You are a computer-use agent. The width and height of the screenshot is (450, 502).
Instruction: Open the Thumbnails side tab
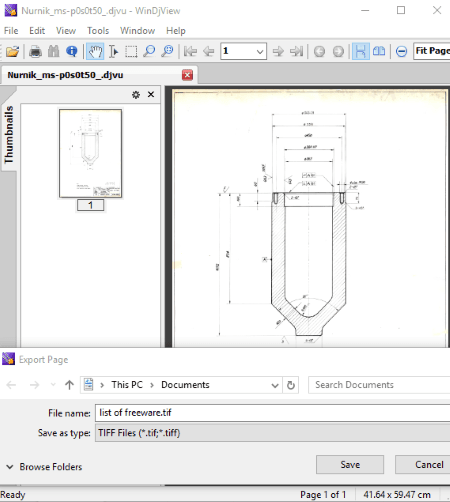pyautogui.click(x=9, y=135)
